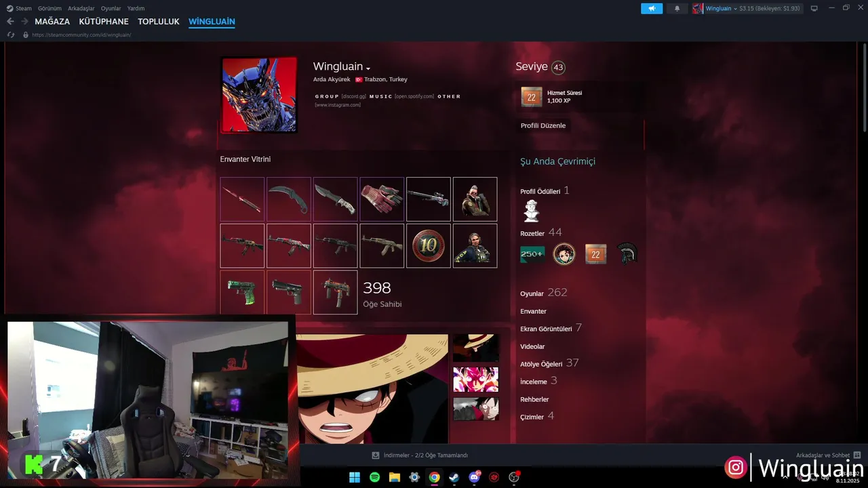Image resolution: width=868 pixels, height=488 pixels.
Task: View the red gloves item in showcase
Action: coord(382,199)
